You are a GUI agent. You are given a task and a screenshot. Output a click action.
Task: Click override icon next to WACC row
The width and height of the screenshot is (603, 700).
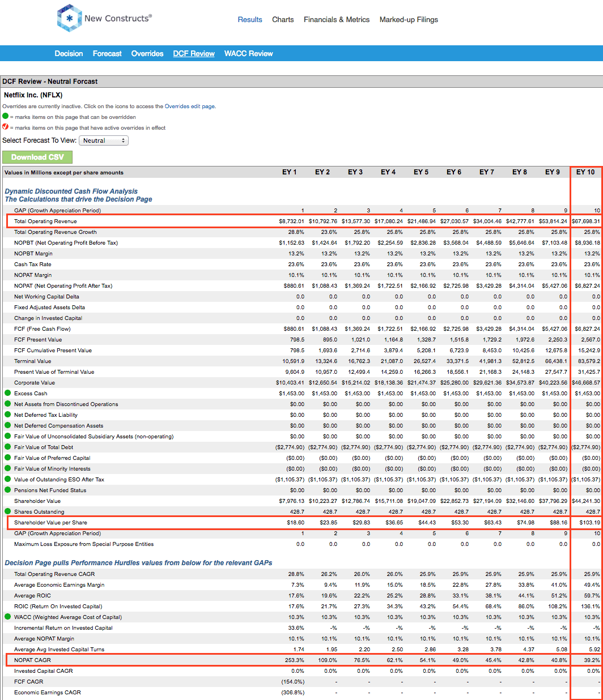pyautogui.click(x=8, y=617)
